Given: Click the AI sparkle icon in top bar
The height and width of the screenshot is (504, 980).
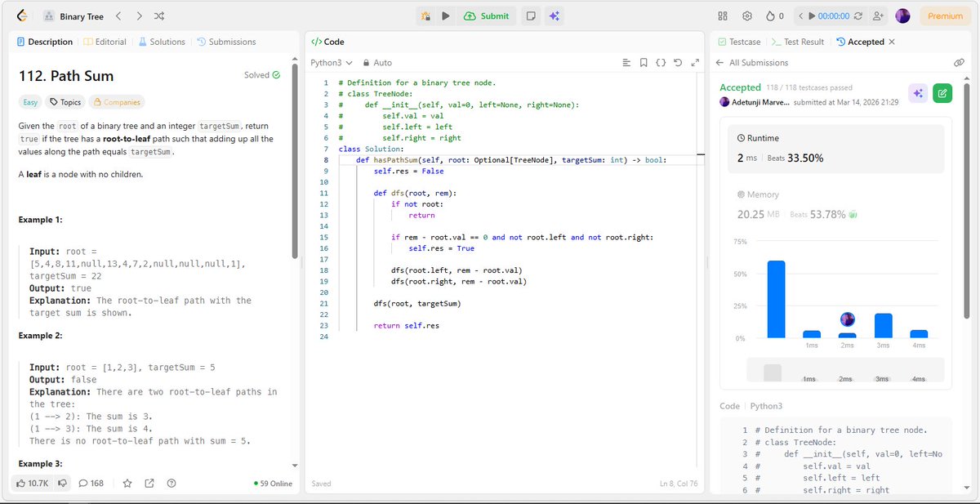Looking at the screenshot, I should [554, 16].
